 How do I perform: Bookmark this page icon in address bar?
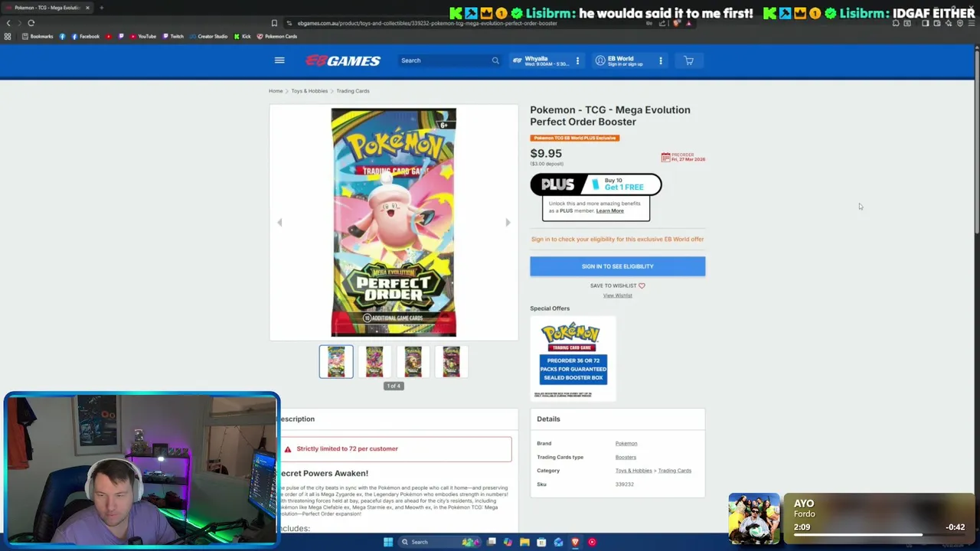pyautogui.click(x=274, y=23)
